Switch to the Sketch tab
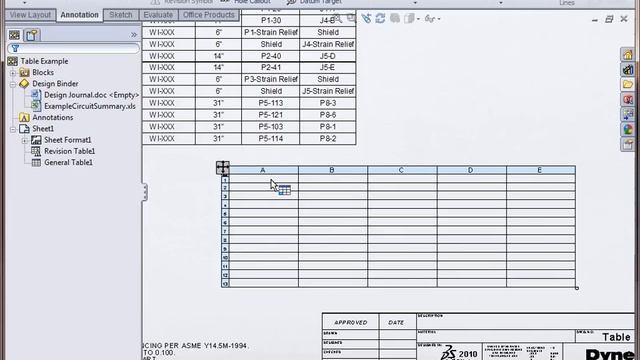 tap(121, 15)
